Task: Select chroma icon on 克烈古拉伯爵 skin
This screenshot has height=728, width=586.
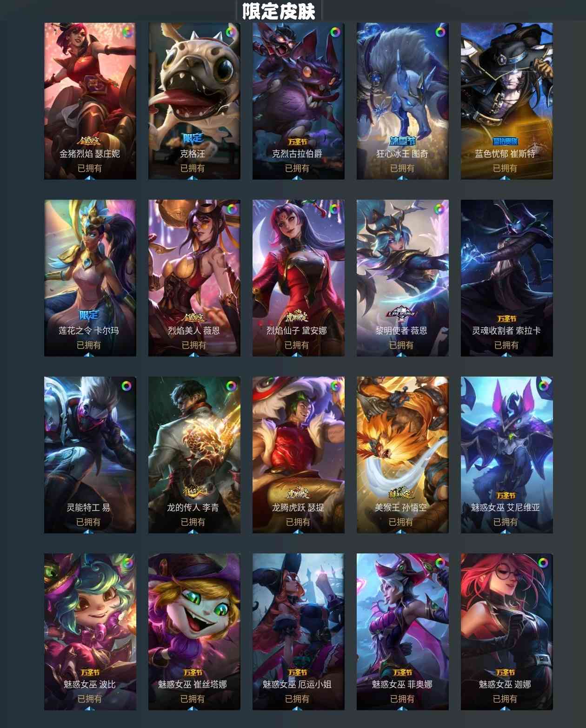Action: click(335, 32)
